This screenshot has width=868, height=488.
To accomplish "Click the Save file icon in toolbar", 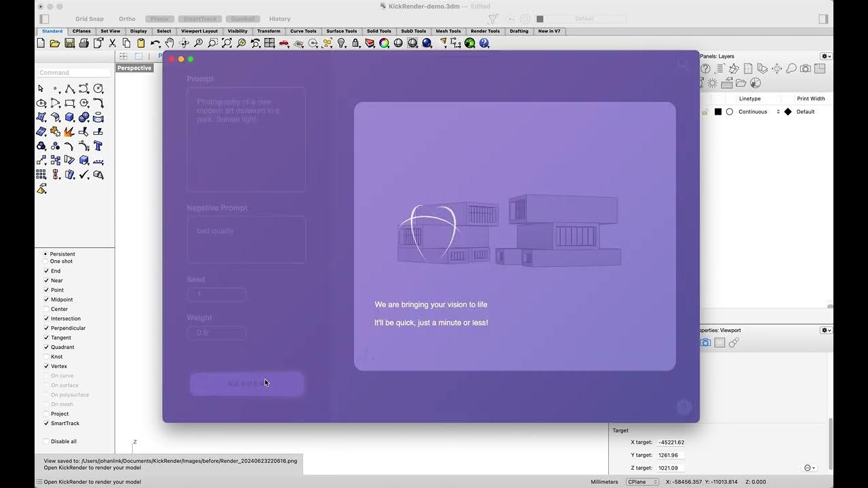I will coord(69,43).
